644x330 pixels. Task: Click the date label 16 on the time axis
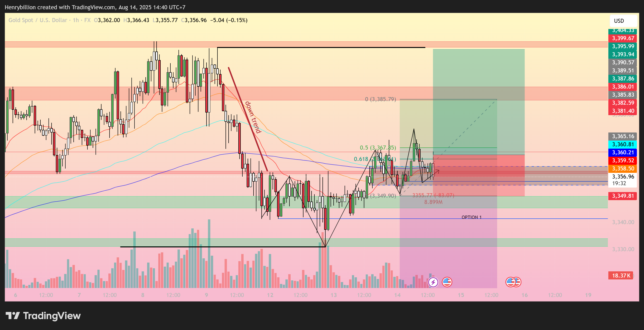pos(524,295)
